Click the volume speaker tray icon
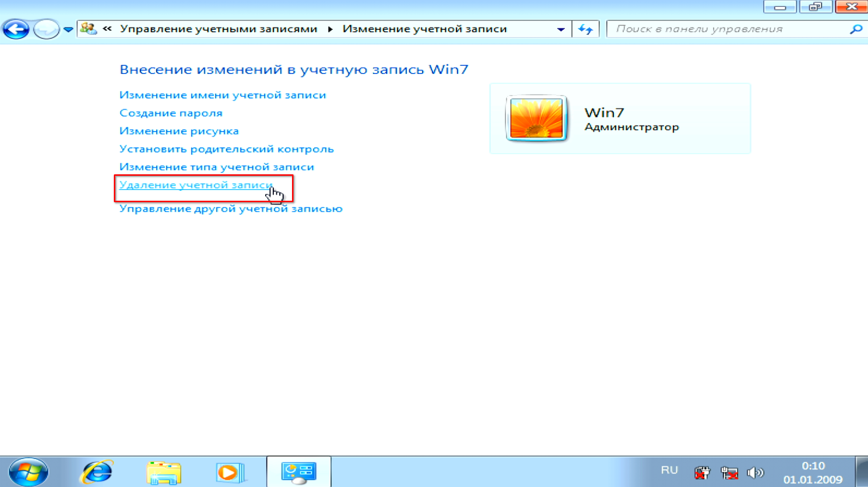The image size is (868, 487). pos(755,473)
